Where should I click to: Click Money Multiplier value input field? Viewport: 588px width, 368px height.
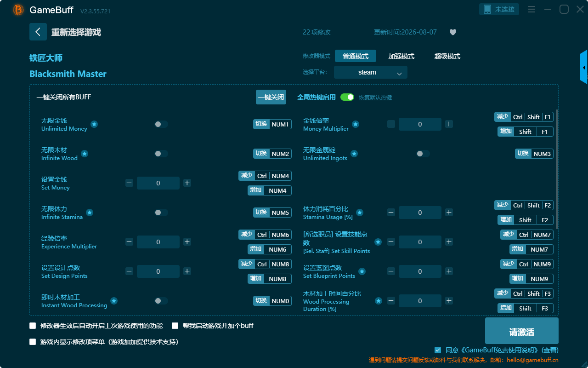coord(420,124)
